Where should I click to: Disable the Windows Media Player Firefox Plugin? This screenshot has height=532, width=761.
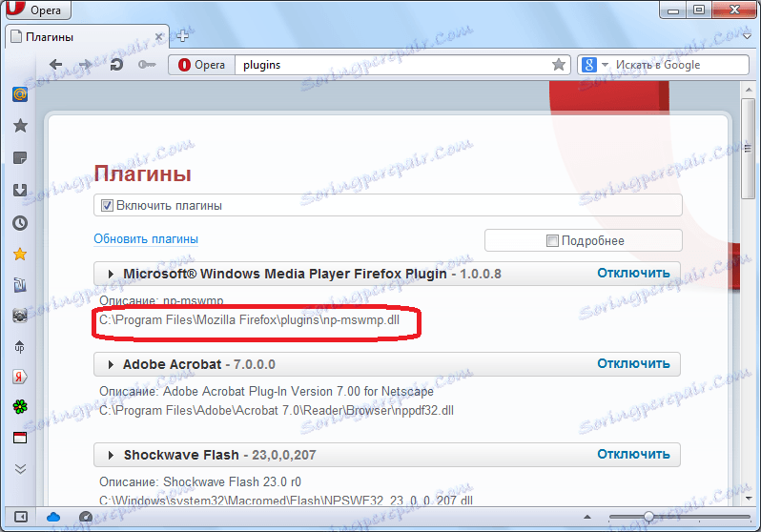[633, 274]
